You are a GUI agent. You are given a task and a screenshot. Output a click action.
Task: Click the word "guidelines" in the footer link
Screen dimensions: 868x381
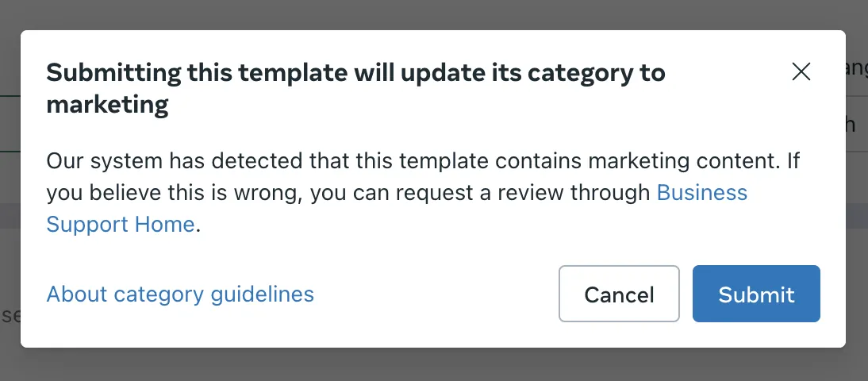pyautogui.click(x=262, y=294)
